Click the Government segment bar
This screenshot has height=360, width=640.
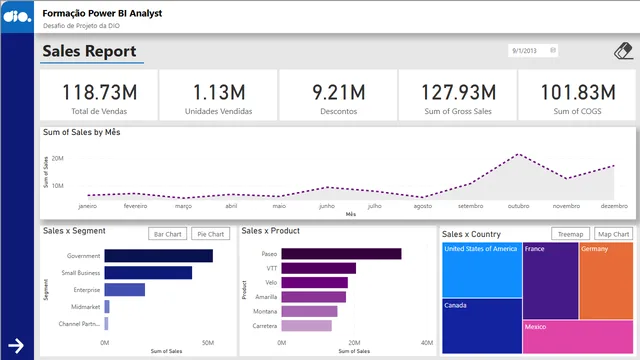coord(159,256)
